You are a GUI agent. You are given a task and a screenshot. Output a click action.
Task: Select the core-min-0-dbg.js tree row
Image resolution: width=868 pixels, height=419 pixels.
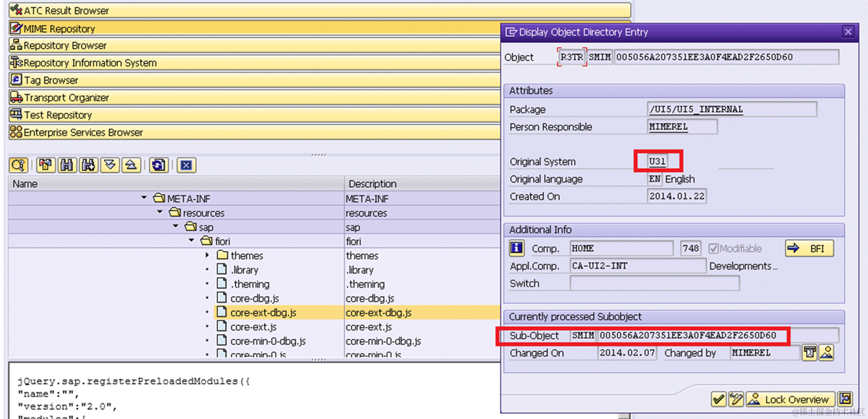[x=254, y=341]
